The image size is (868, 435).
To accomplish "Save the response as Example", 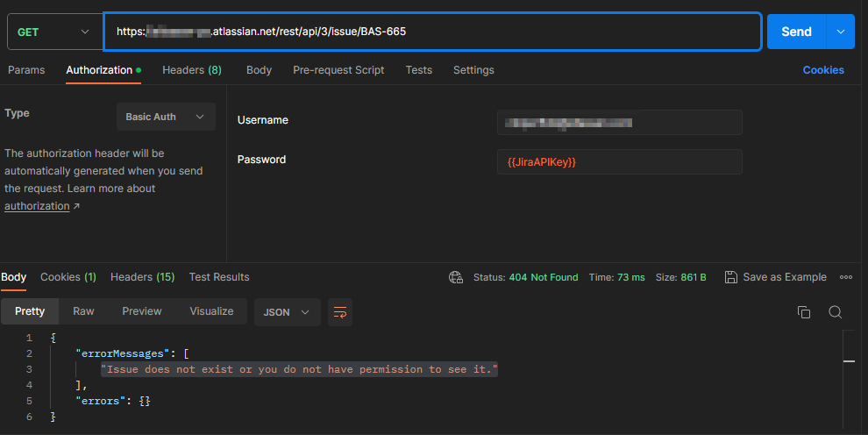I will tap(776, 277).
